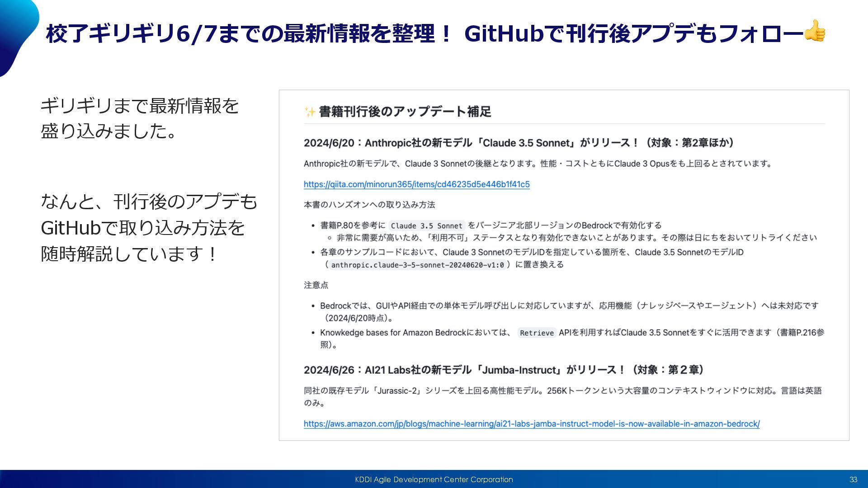
Task: Click the 本書のハンズオンへの取り込み方法 label
Action: click(x=369, y=205)
